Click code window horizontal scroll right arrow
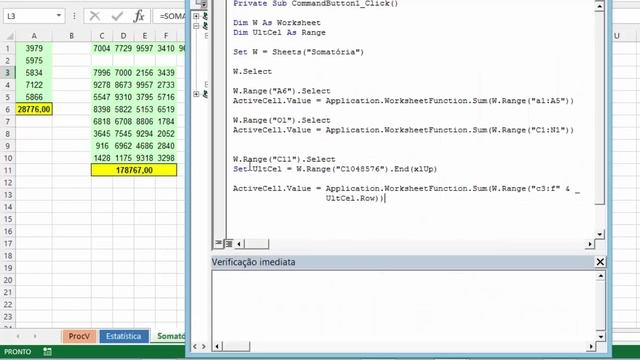The image size is (640, 360). pos(590,244)
